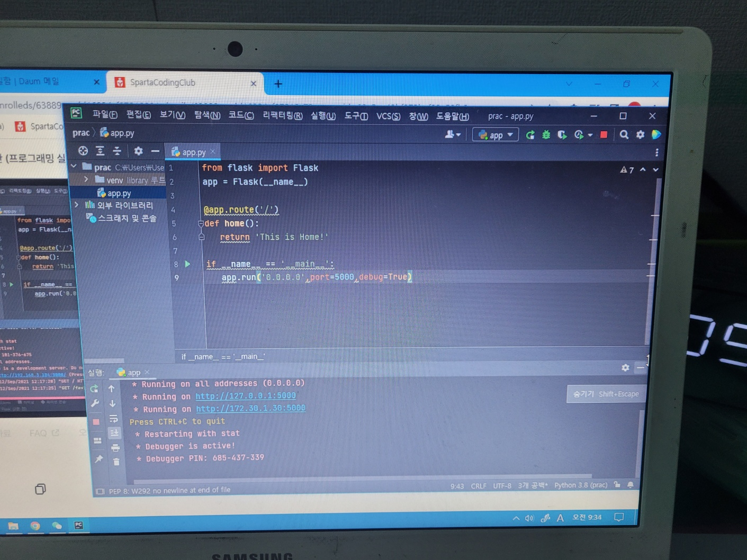Jump down the console with the down arrow

[112, 403]
